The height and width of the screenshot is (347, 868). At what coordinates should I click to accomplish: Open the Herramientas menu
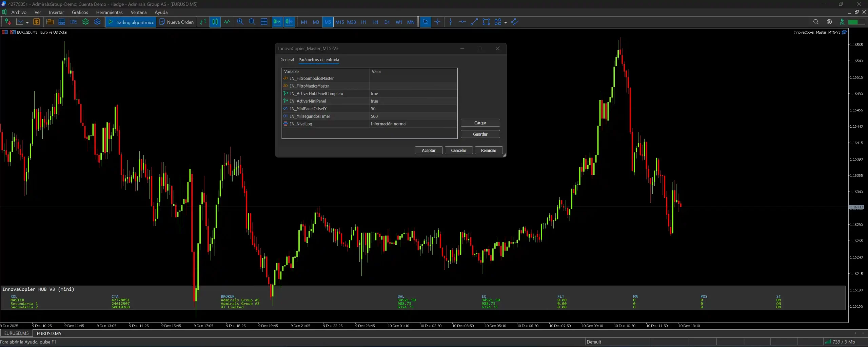coord(109,12)
